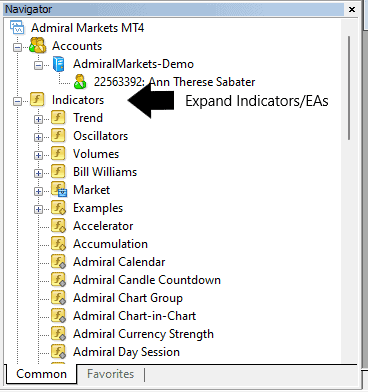This screenshot has width=368, height=392.
Task: Expand the Oscillators folder
Action: [x=38, y=137]
